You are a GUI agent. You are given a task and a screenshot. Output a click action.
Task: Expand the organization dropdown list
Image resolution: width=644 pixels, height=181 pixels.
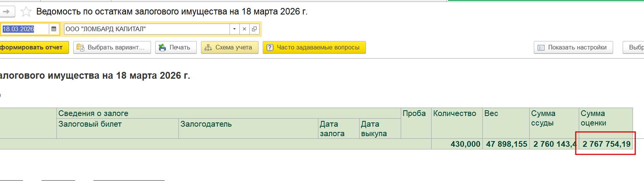[x=234, y=29]
